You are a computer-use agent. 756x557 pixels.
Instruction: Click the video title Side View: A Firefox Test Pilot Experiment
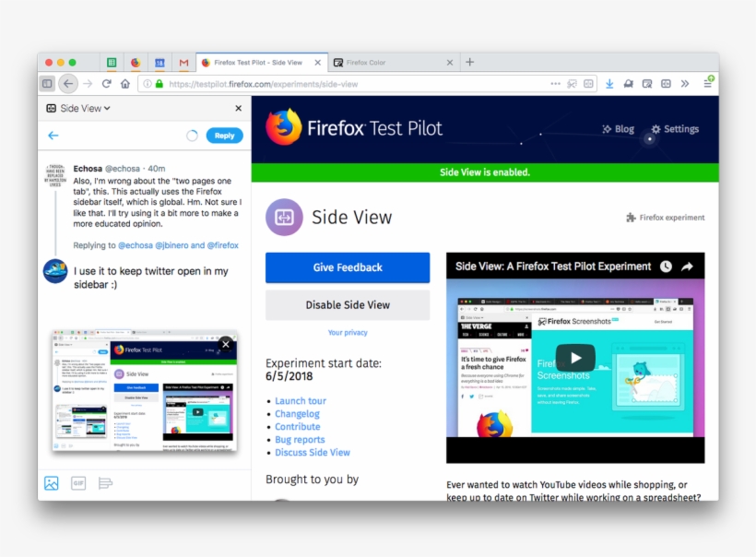click(x=553, y=267)
